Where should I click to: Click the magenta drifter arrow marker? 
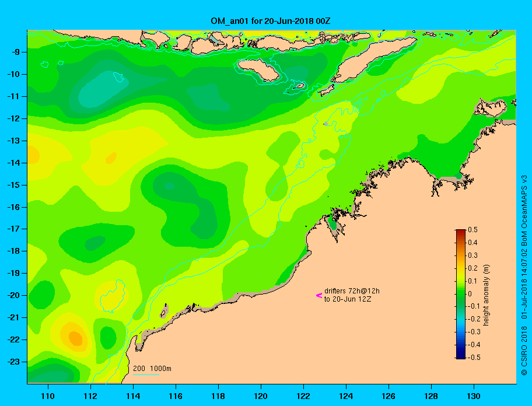click(319, 295)
